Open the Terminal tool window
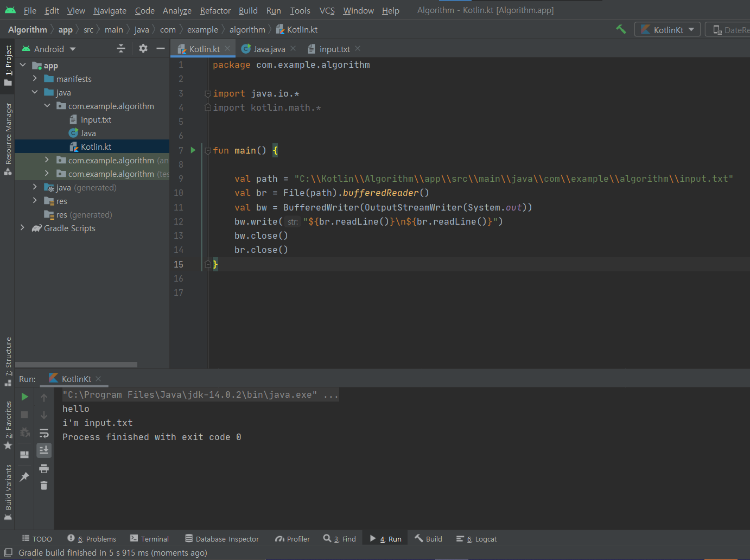Viewport: 750px width, 560px height. coord(149,539)
